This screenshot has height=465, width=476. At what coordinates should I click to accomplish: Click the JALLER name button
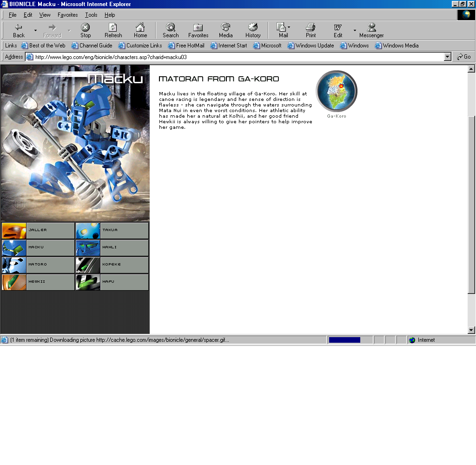(50, 231)
